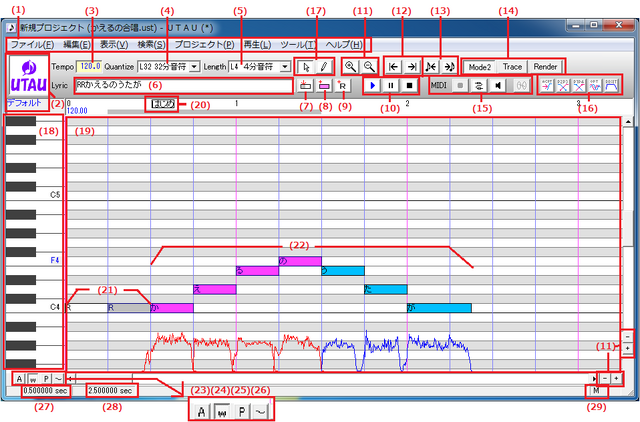
Task: Click the Lyric input field
Action: [x=183, y=85]
